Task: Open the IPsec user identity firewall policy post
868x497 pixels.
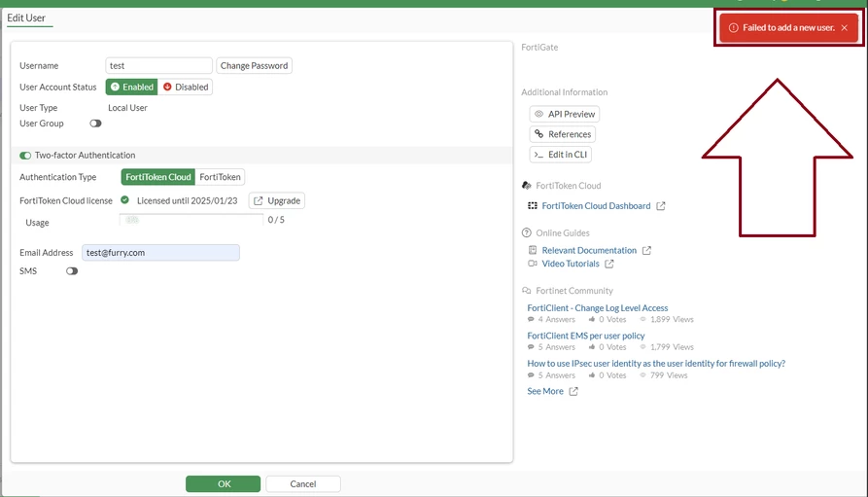Action: (x=656, y=363)
